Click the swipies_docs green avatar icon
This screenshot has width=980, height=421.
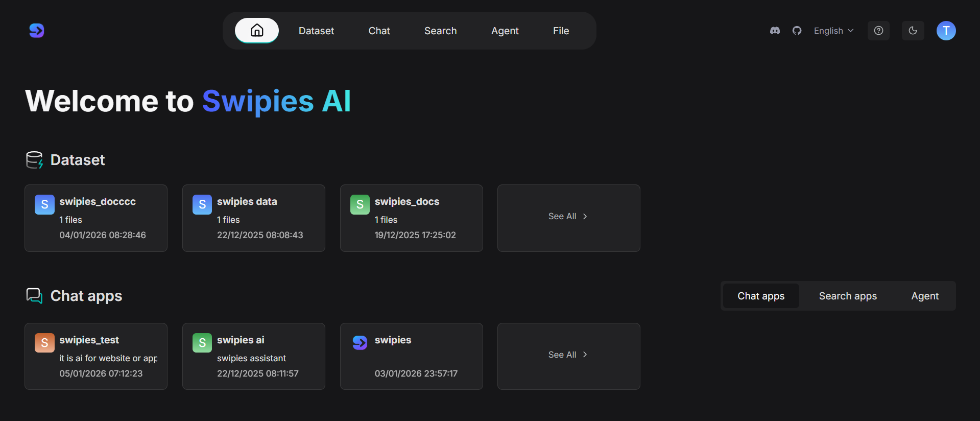pyautogui.click(x=360, y=204)
